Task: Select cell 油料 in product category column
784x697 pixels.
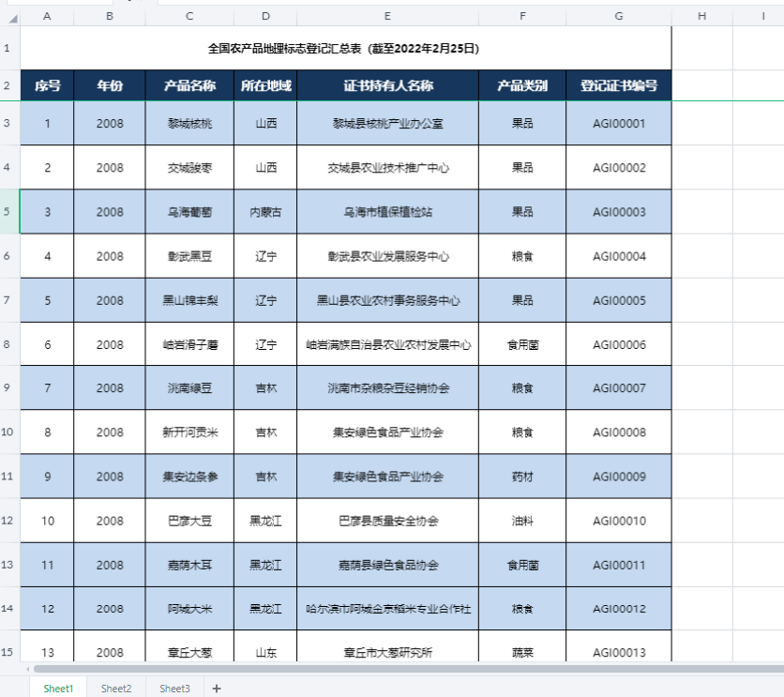Action: [x=522, y=521]
